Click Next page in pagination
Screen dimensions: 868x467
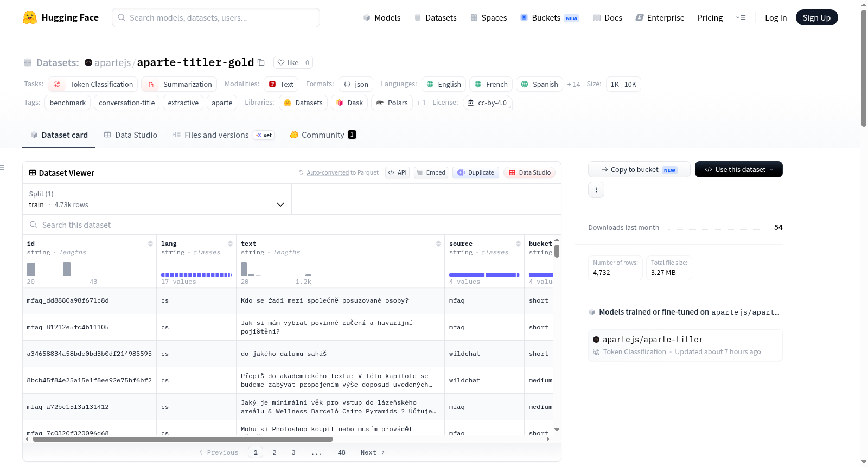point(373,452)
